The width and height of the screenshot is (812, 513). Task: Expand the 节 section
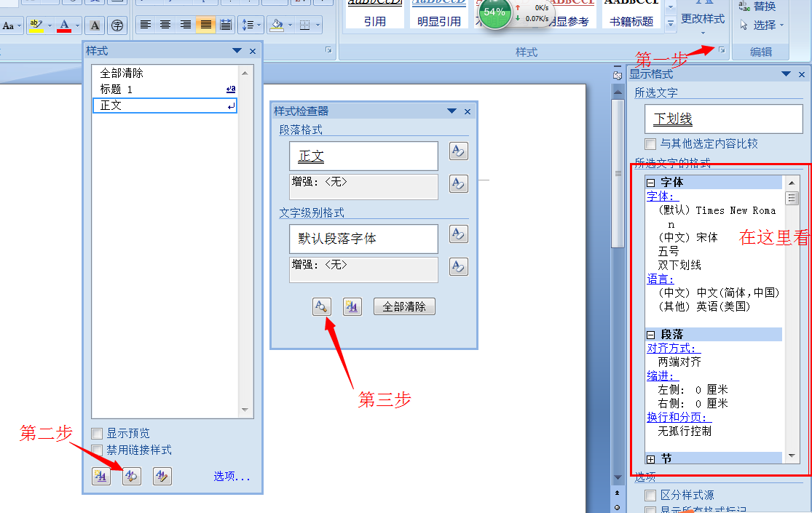click(x=651, y=459)
